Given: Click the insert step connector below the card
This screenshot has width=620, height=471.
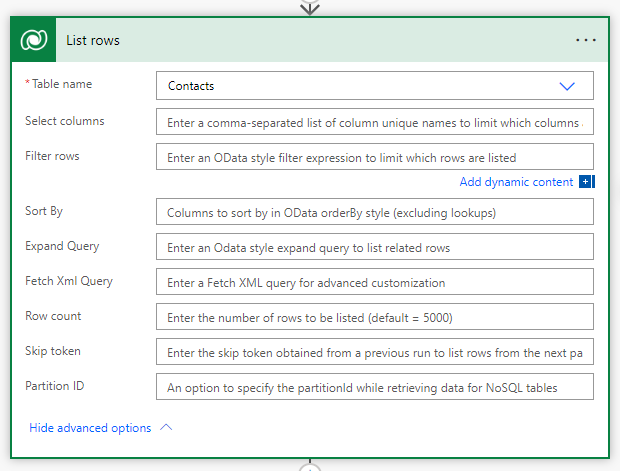Looking at the screenshot, I should tap(310, 467).
